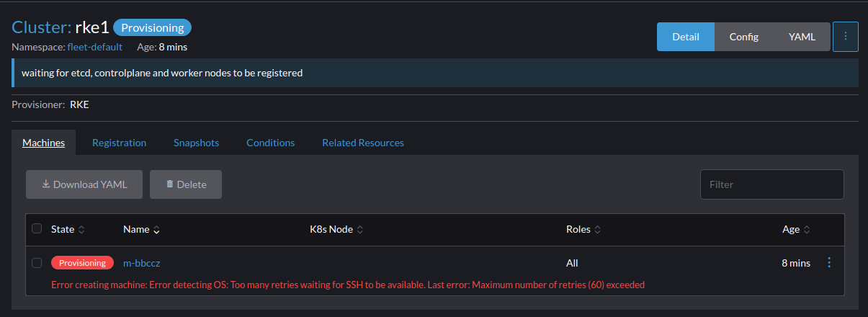
Task: Sort by Name column arrows
Action: (x=156, y=230)
